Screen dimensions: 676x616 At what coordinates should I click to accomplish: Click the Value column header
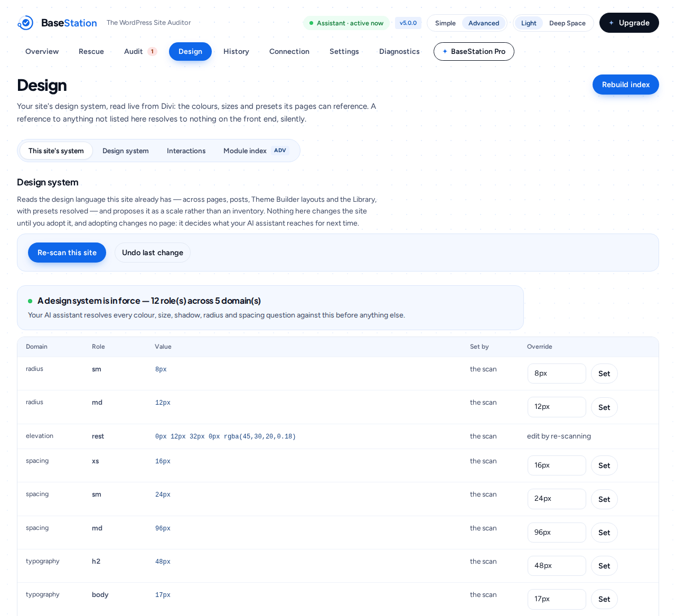pos(163,347)
